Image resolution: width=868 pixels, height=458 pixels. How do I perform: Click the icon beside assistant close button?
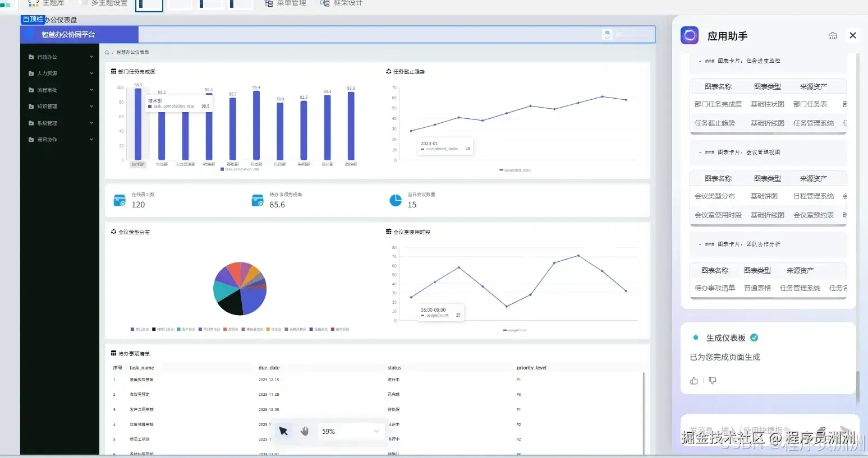pyautogui.click(x=833, y=36)
